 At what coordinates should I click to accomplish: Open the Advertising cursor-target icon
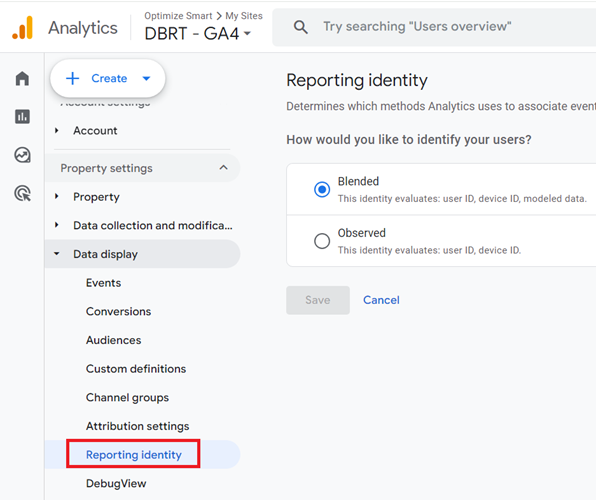click(x=22, y=193)
